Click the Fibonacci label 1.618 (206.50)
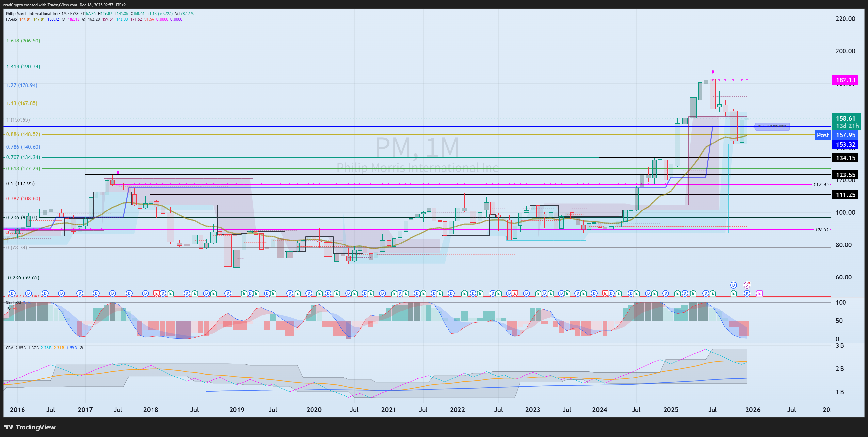 click(x=23, y=41)
